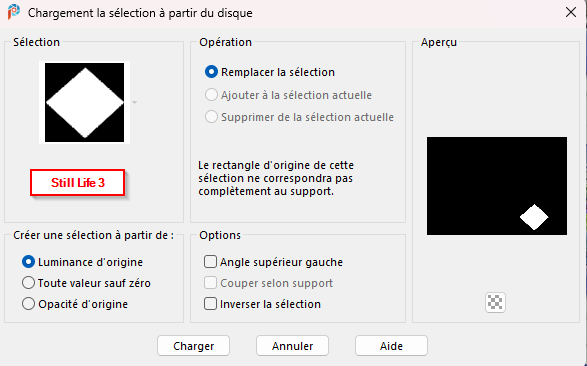This screenshot has width=587, height=366.
Task: Click the Annuler button
Action: [x=292, y=346]
